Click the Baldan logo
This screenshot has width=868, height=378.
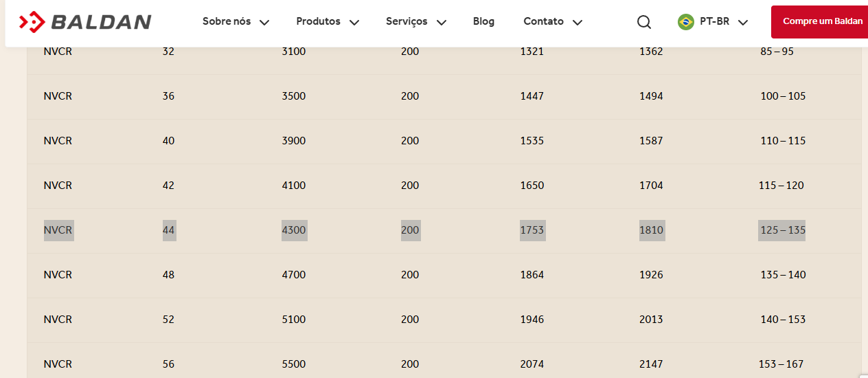(85, 22)
